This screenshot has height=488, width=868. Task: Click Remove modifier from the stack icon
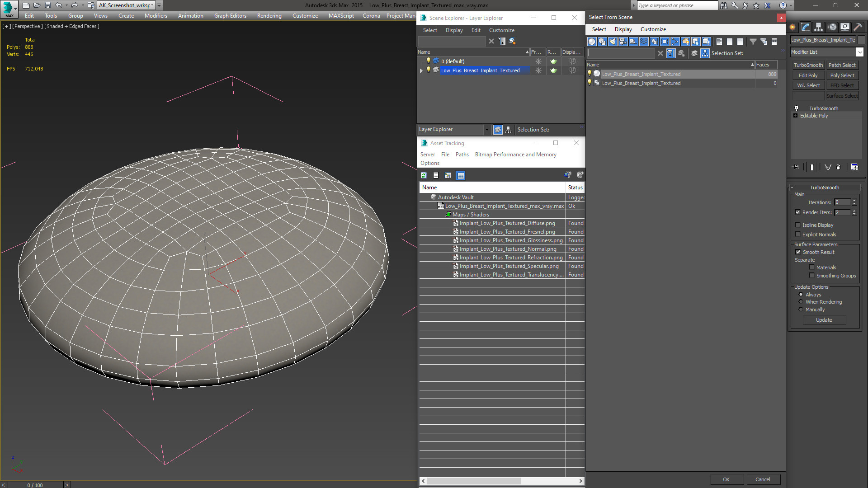pyautogui.click(x=839, y=167)
